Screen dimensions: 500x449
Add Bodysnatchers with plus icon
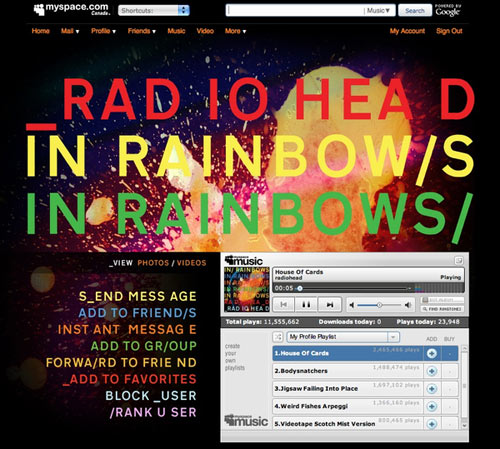coord(432,371)
